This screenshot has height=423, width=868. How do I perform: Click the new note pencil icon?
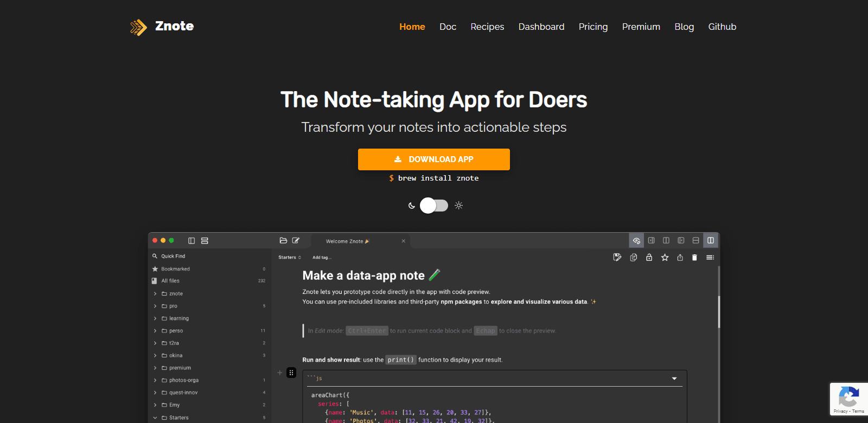coord(296,240)
